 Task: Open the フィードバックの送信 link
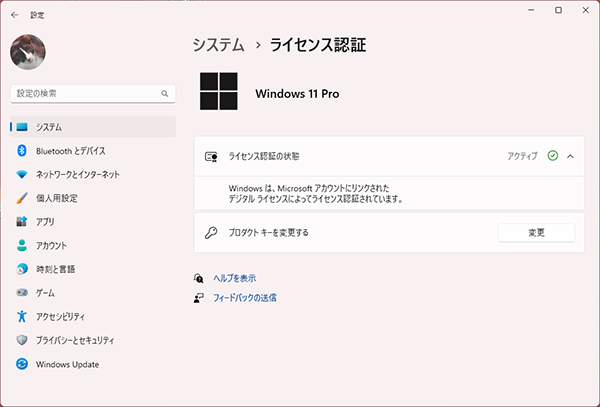coord(245,298)
